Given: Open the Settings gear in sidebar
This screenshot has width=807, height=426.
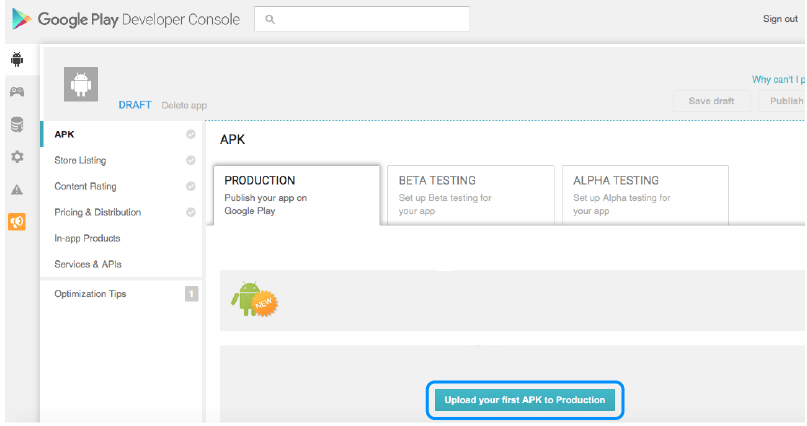Looking at the screenshot, I should point(17,157).
